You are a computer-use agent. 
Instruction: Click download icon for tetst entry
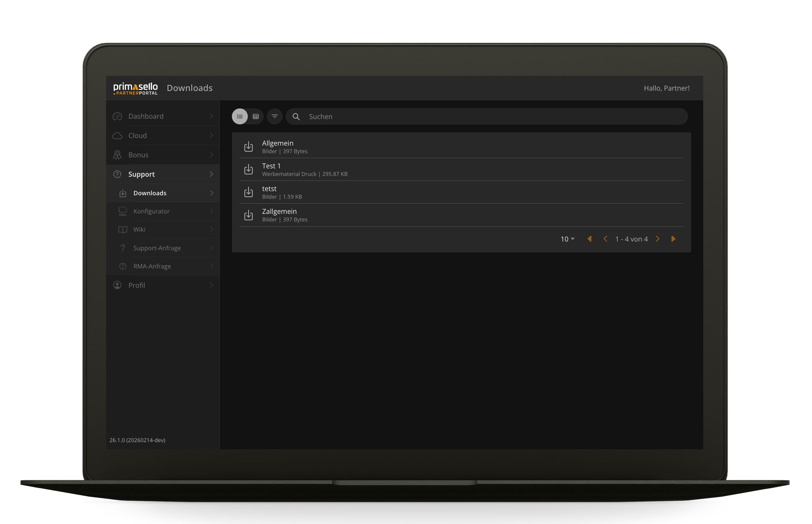point(248,192)
